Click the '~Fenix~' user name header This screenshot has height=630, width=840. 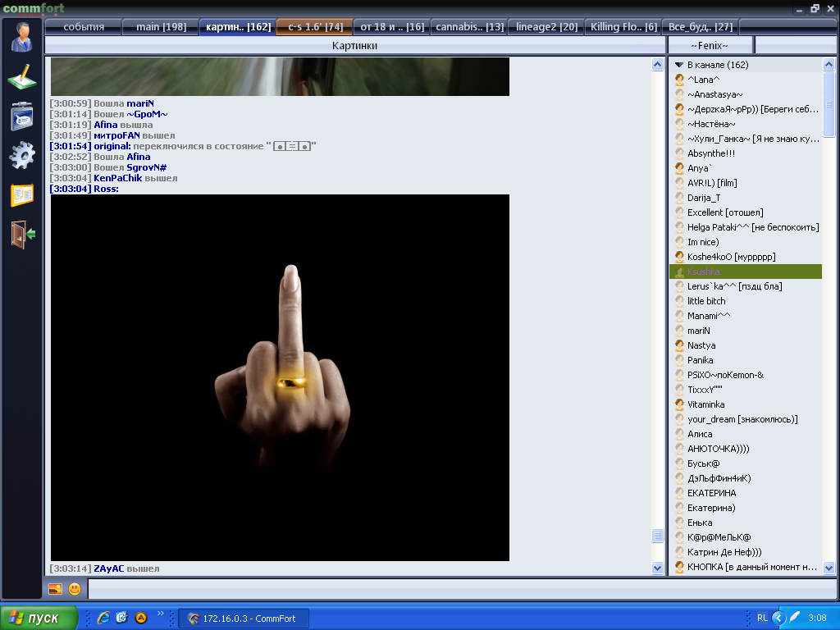click(710, 46)
